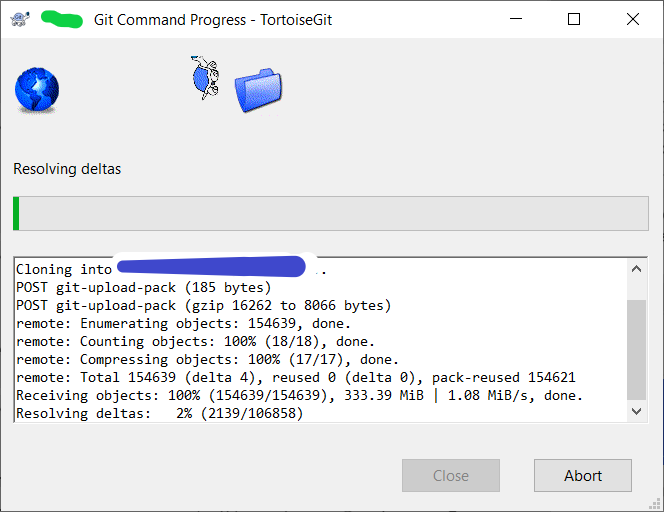Screen dimensions: 664x512
Task: Click the Resolving deltas status label
Action: (67, 169)
